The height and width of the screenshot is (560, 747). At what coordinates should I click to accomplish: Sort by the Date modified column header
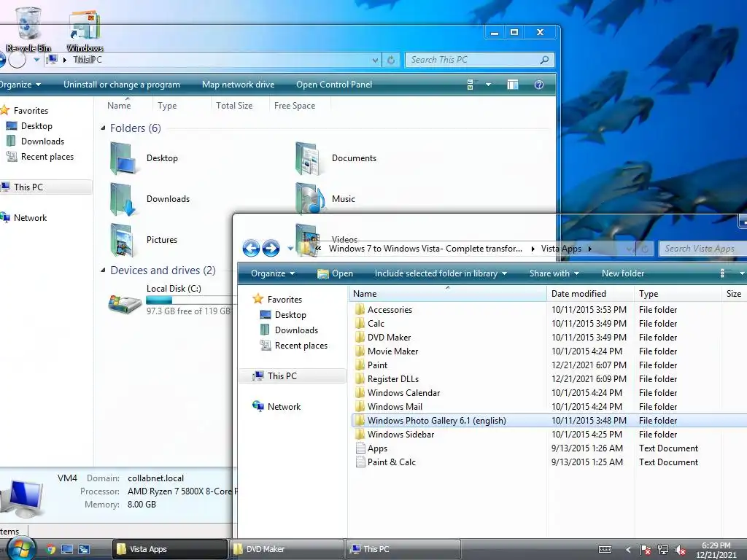pyautogui.click(x=591, y=294)
